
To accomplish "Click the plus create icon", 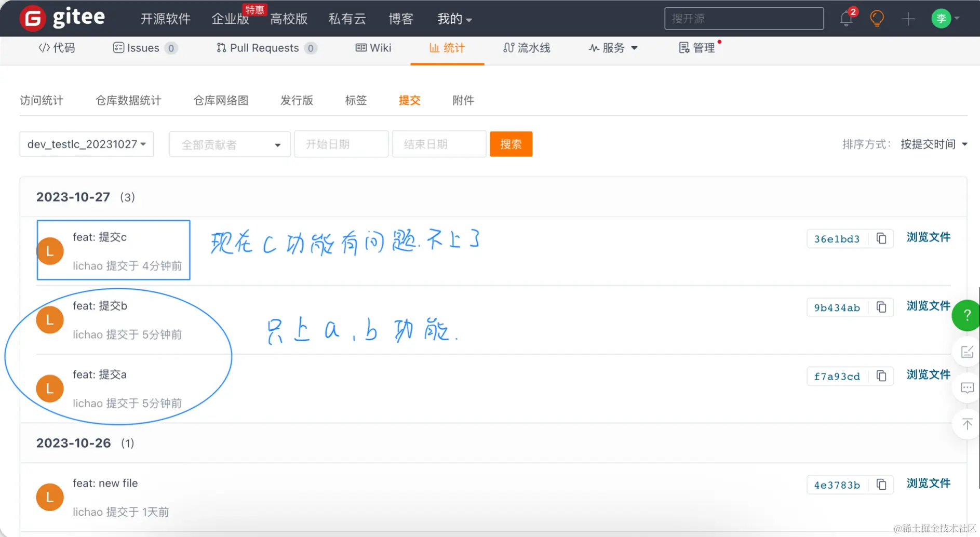I will click(x=908, y=19).
